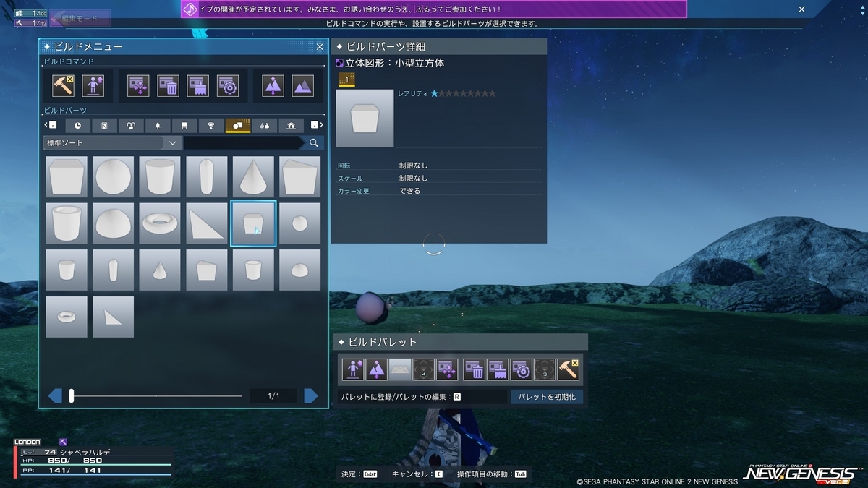Select the highlighted geometric shapes category tab
This screenshot has width=868, height=488.
coord(238,125)
